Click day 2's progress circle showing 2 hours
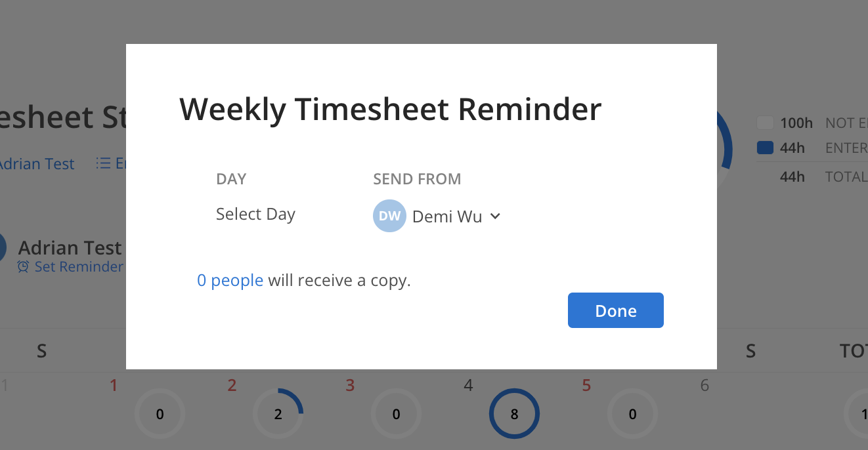The image size is (868, 450). 278,414
